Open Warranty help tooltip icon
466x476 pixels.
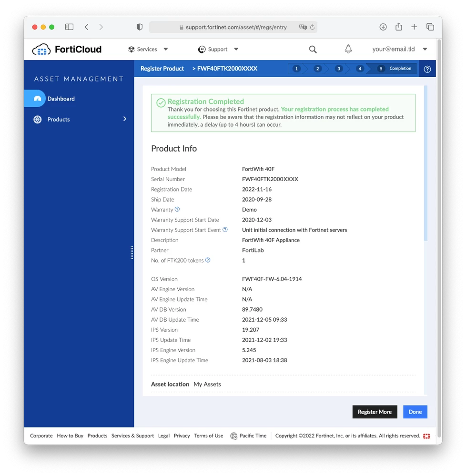(177, 209)
